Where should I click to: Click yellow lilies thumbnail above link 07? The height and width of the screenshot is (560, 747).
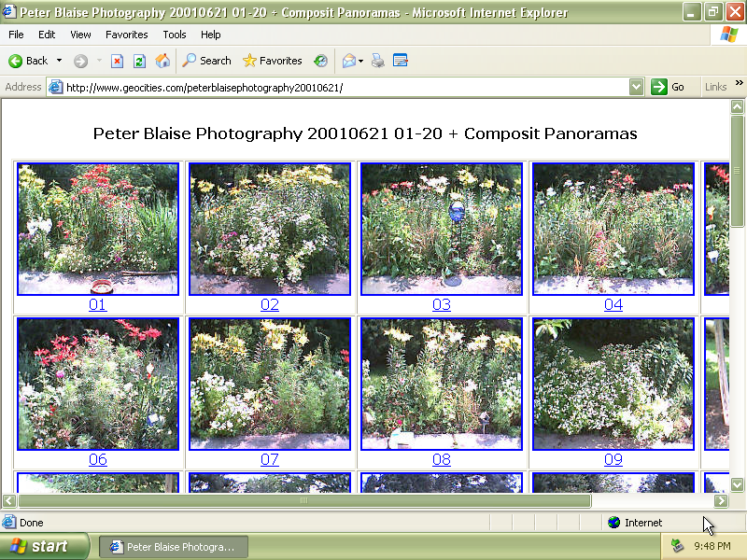270,384
